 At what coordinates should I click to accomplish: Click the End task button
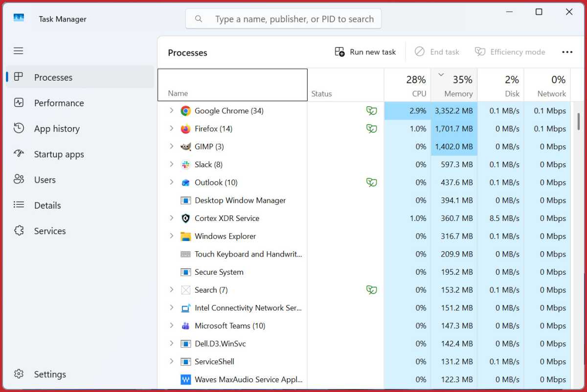(x=437, y=51)
